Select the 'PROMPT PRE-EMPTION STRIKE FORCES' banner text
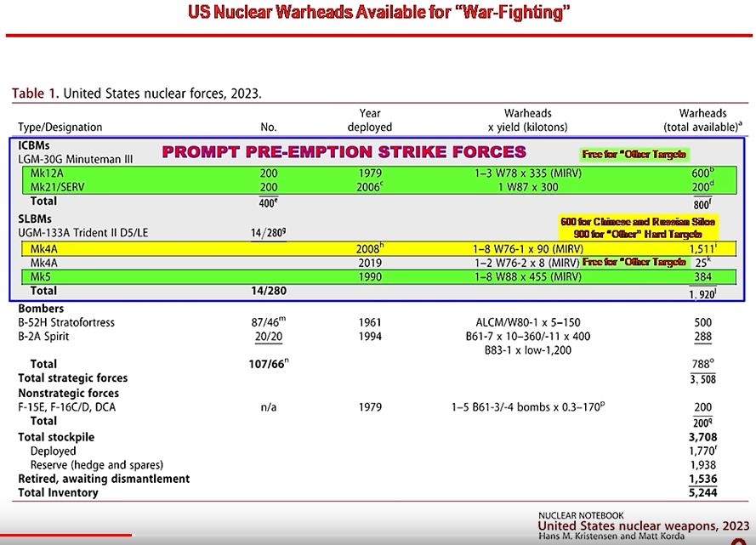The width and height of the screenshot is (756, 545). tap(344, 152)
